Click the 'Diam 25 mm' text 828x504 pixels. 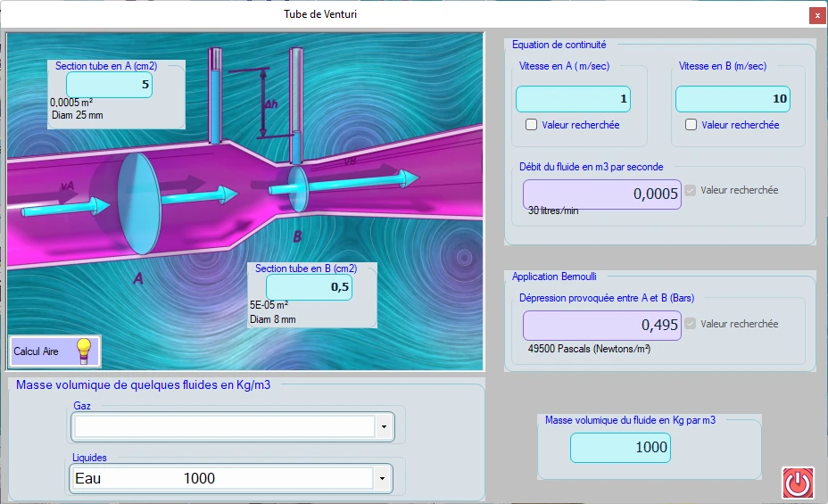77,115
